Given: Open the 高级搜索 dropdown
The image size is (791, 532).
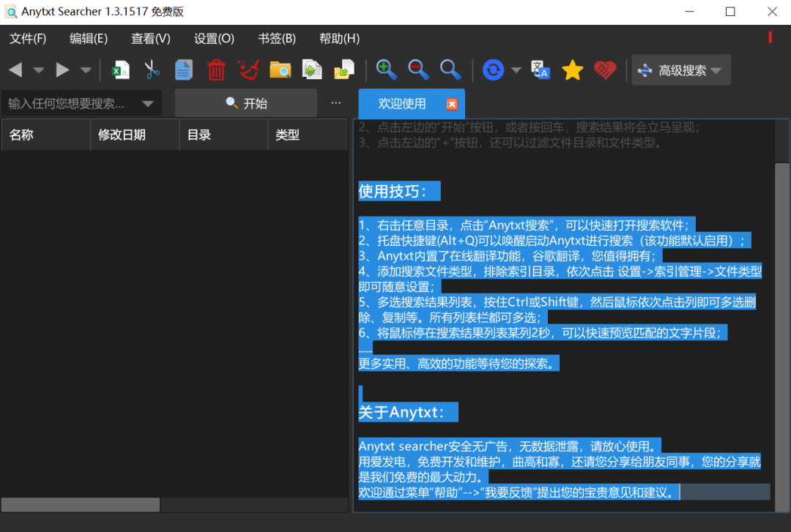Looking at the screenshot, I should click(x=681, y=70).
